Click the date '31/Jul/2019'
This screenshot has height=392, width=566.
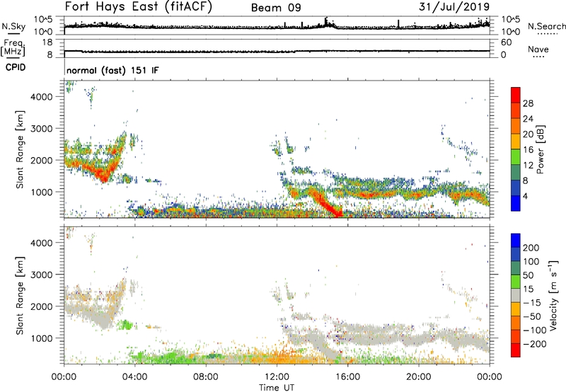454,7
